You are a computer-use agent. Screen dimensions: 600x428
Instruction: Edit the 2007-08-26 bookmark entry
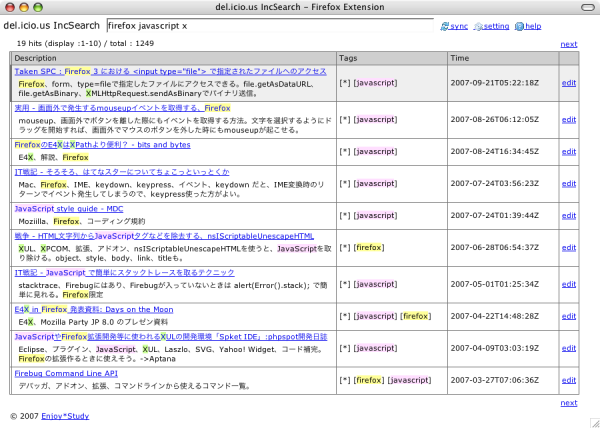(x=569, y=120)
